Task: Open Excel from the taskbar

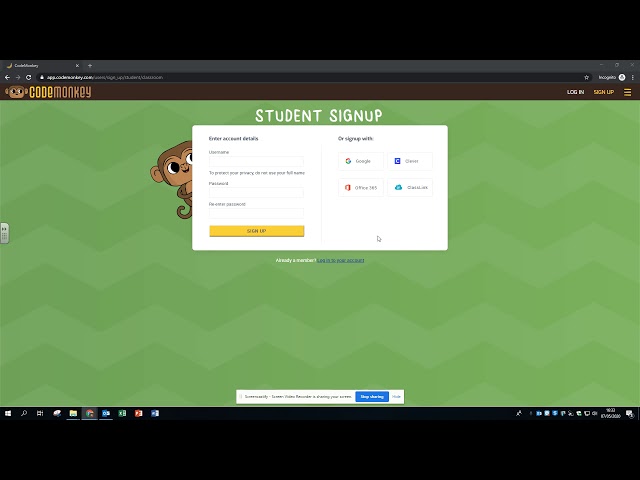Action: click(x=122, y=413)
